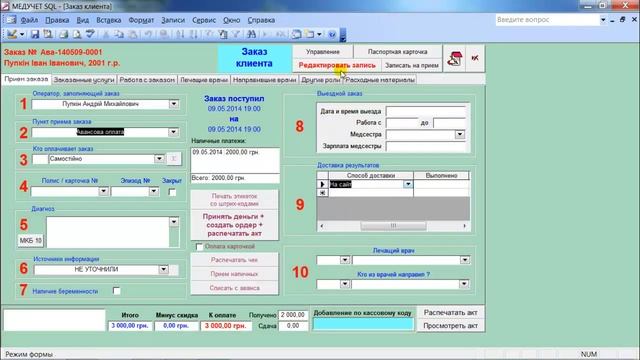
Task: Expand the operator combo box in section 1
Action: pos(174,104)
